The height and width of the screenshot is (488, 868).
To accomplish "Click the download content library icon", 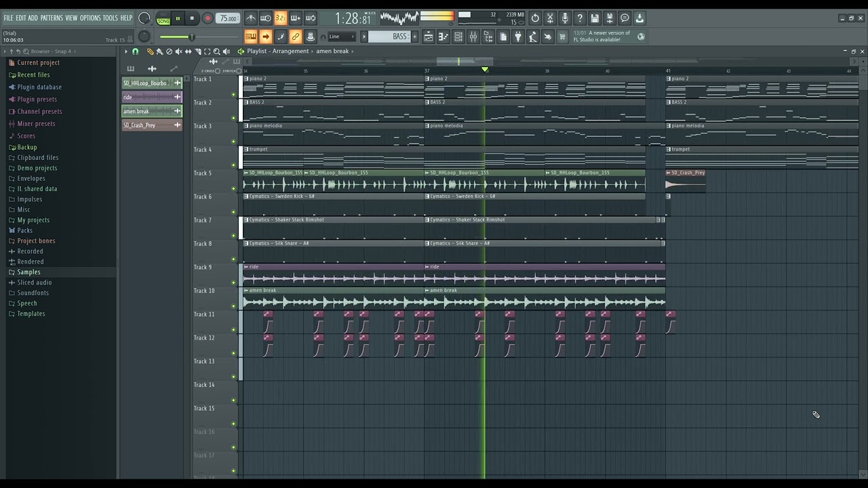I will click(x=639, y=18).
